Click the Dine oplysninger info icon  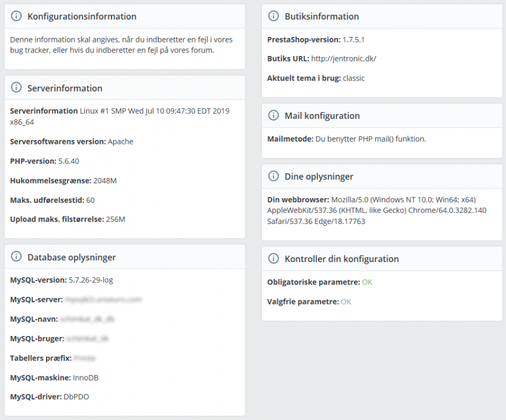273,176
